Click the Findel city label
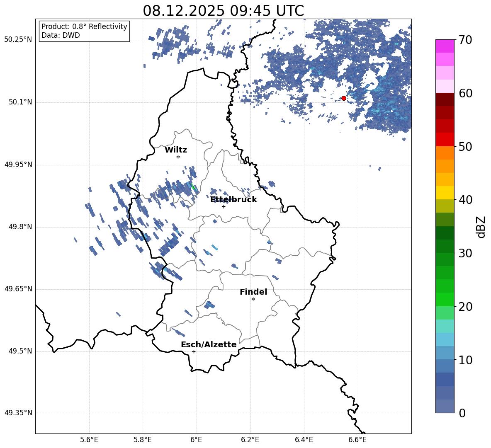The height and width of the screenshot is (448, 491). click(253, 292)
